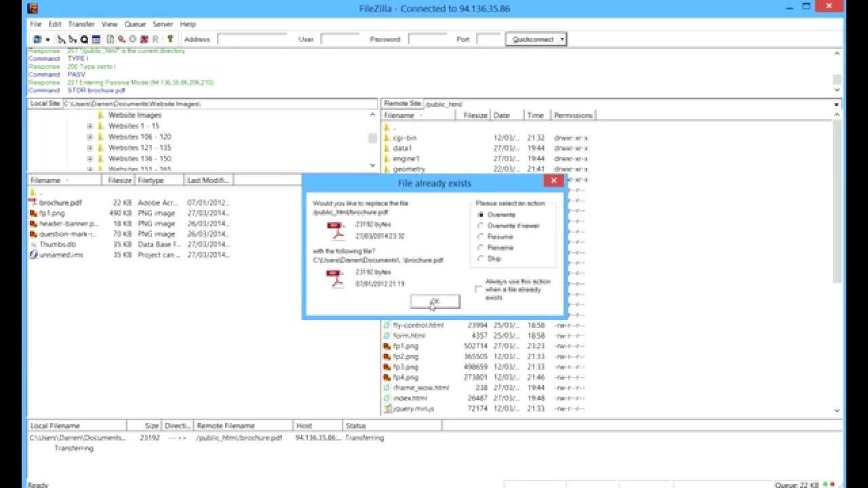Click the yellow help toolbar icon

(x=170, y=39)
